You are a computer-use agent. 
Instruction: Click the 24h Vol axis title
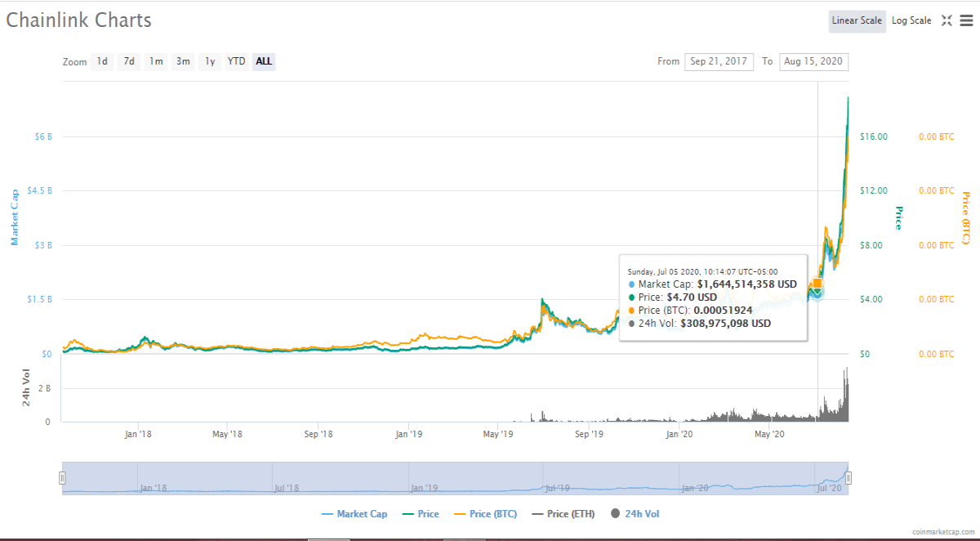25,388
